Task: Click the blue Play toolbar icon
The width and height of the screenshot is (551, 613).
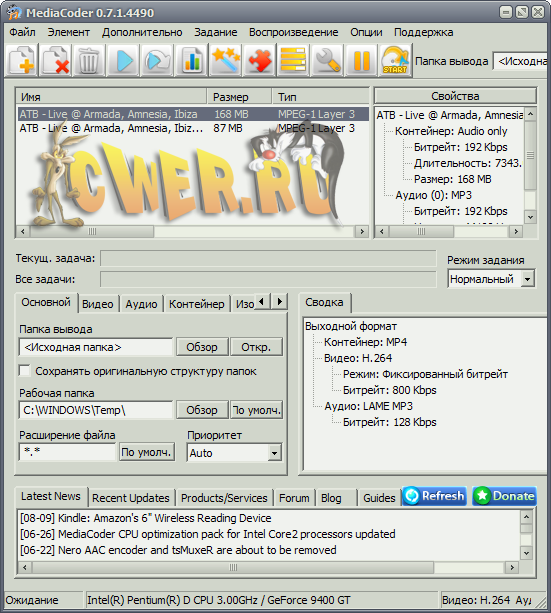Action: (x=124, y=60)
